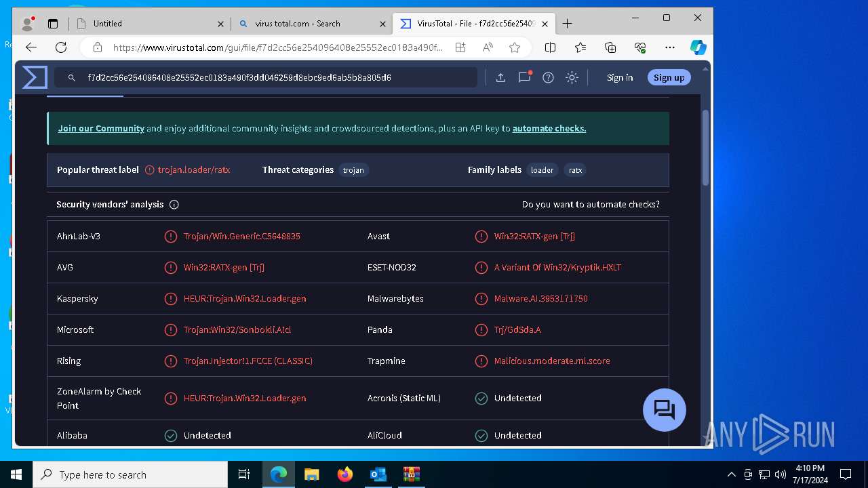868x488 pixels.
Task: Add this page to favorites star
Action: [x=515, y=47]
